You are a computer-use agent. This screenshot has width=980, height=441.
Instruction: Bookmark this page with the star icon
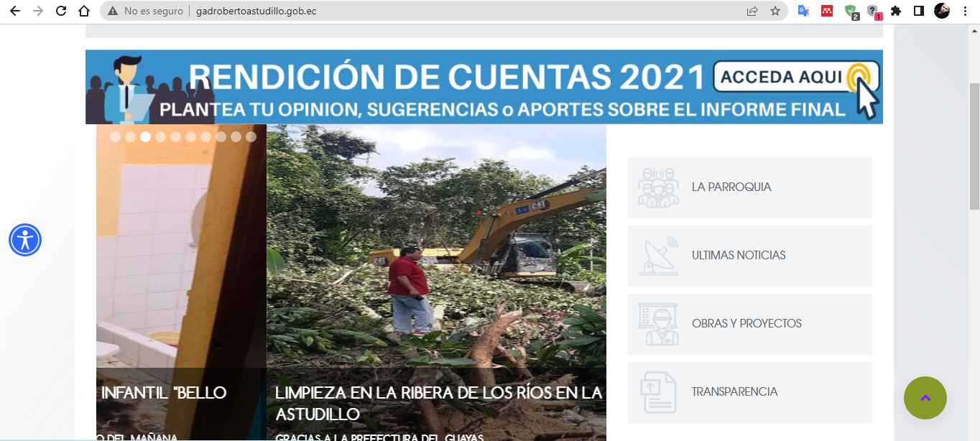point(775,11)
